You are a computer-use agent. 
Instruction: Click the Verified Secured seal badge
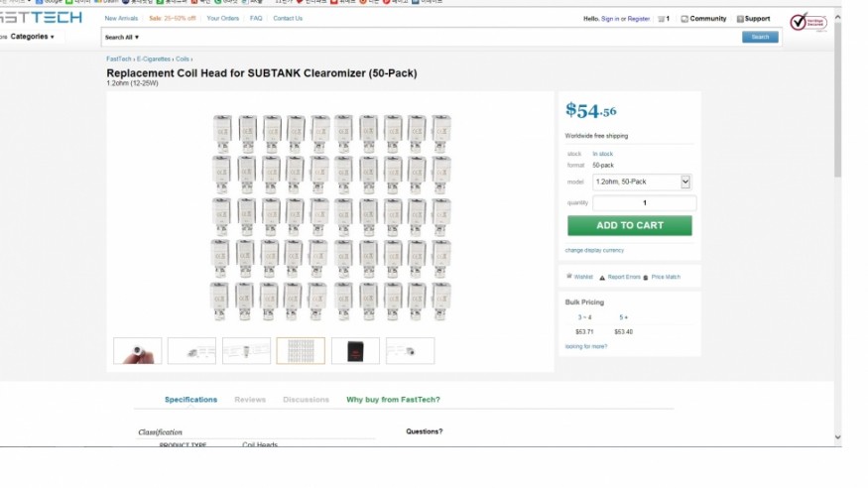(807, 22)
